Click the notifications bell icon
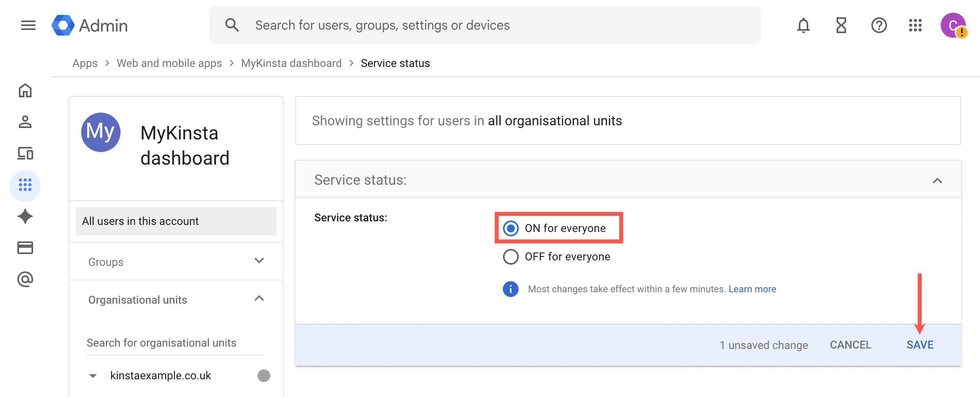The height and width of the screenshot is (397, 980). click(x=803, y=26)
